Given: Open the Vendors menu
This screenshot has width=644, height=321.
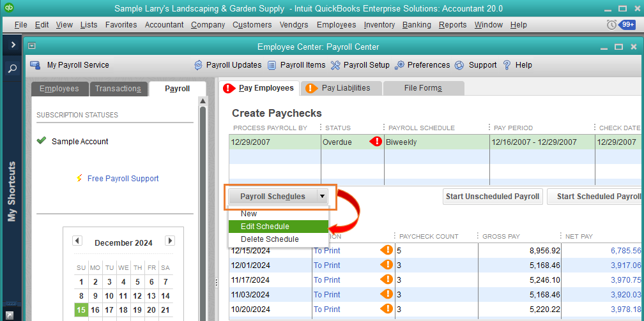Looking at the screenshot, I should [x=294, y=25].
